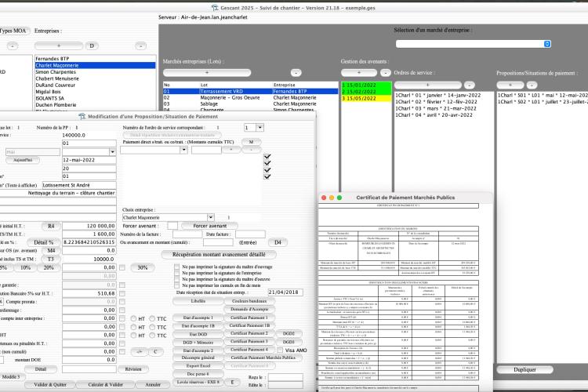Screen dimensions: 588x392
Task: Select Chabert Menuiserie in Entreprises list
Action: coord(95,78)
